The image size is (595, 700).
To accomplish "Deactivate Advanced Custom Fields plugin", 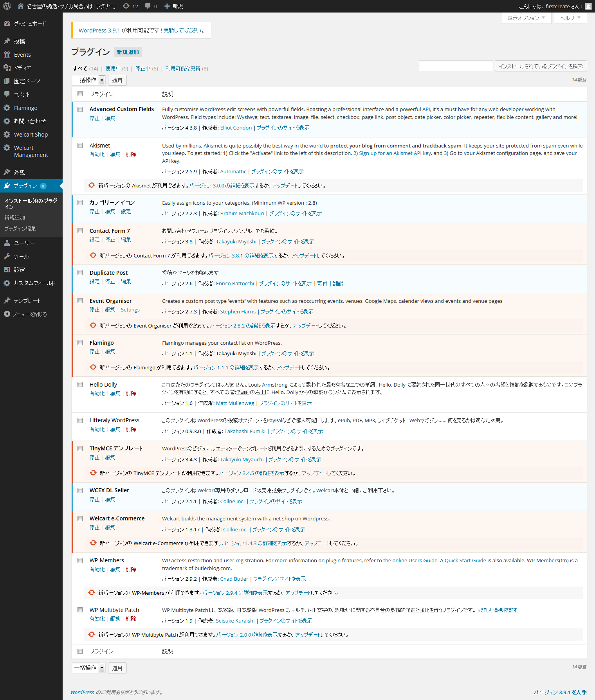I will pos(94,118).
